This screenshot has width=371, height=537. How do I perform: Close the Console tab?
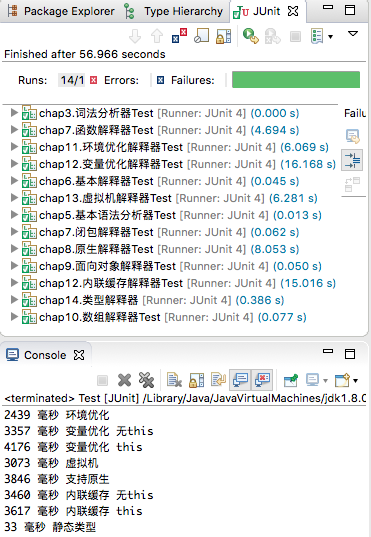[79, 355]
